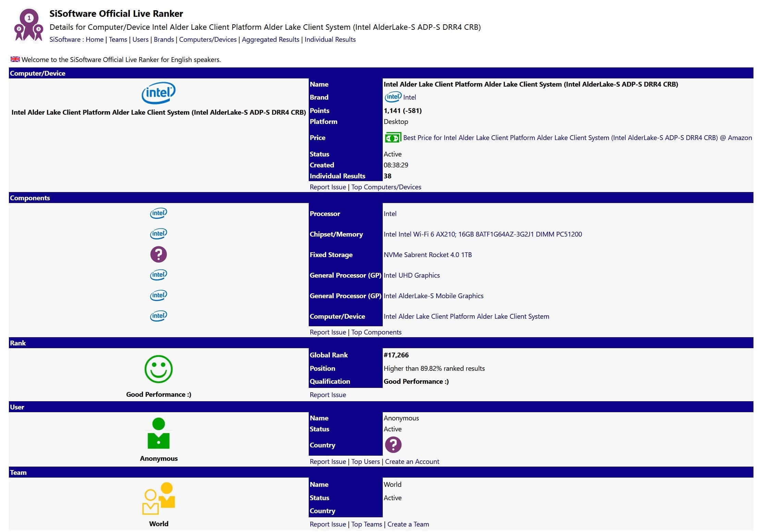Screen dimensions: 761x532
Task: Open the NVMe Sabrent Rocket 4.0 1TB link
Action: click(x=428, y=255)
